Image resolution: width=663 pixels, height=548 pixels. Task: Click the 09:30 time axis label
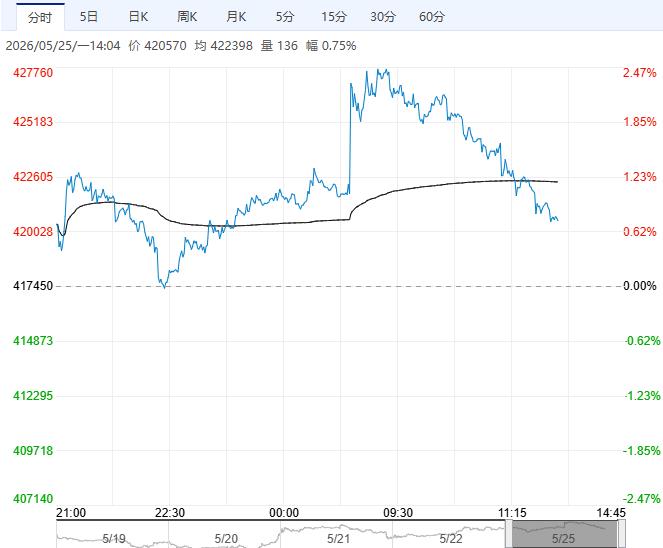[x=398, y=513]
